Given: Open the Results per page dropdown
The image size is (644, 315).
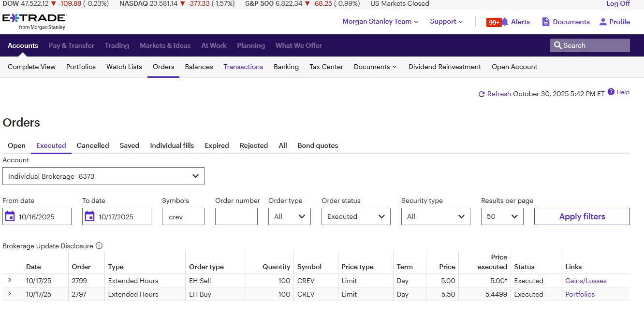Looking at the screenshot, I should (x=502, y=216).
